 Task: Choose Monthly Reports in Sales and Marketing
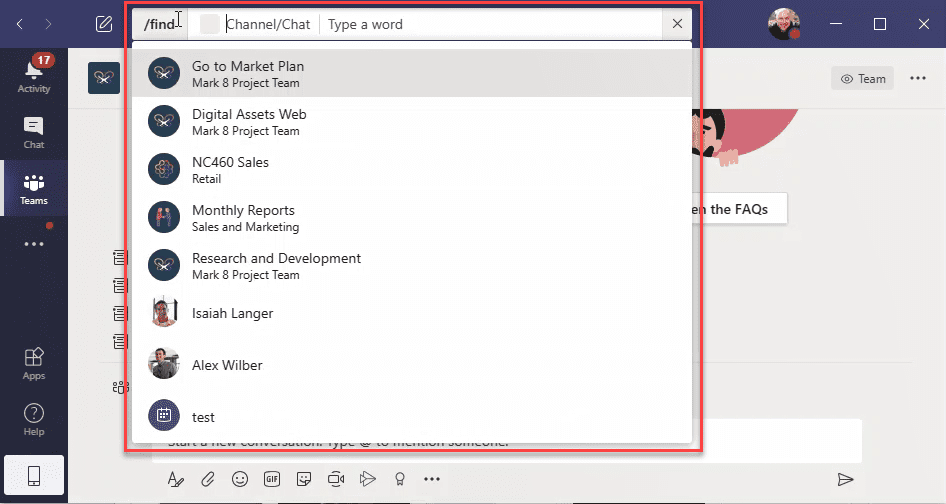(412, 217)
